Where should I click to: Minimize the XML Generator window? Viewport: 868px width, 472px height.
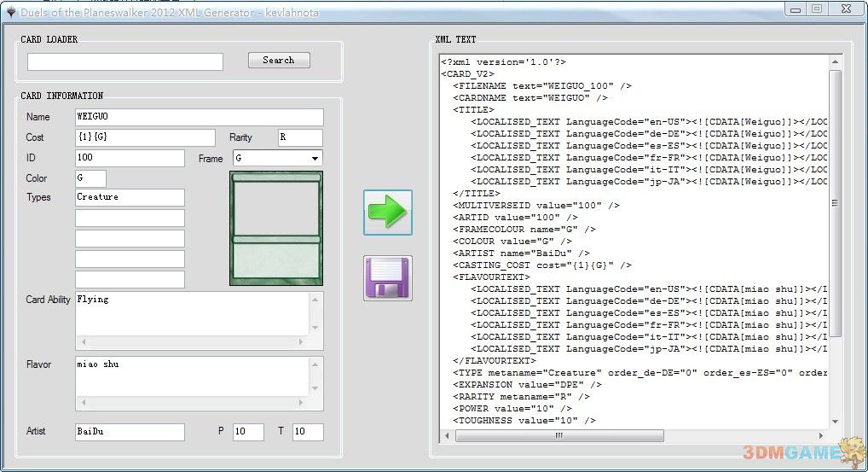[796, 9]
